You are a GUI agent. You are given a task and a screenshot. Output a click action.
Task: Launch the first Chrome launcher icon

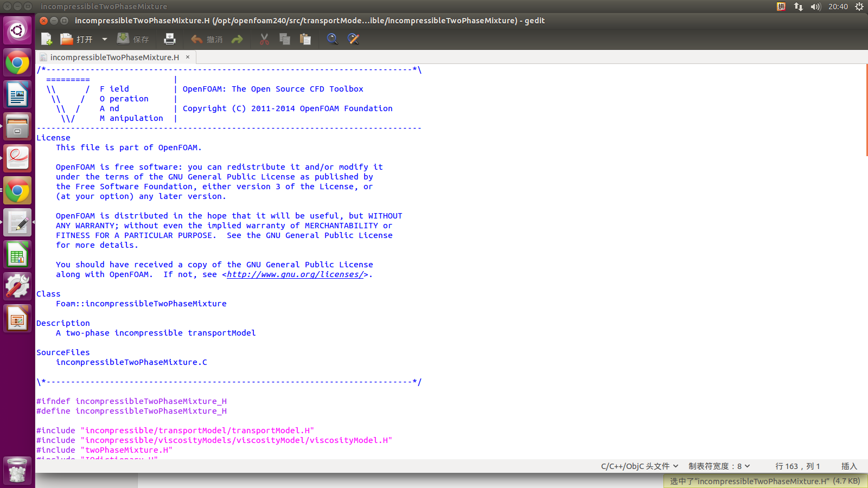tap(17, 63)
